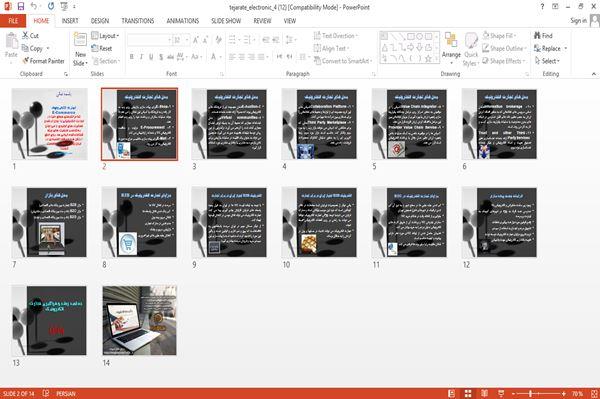
Task: Click the Cut scissors icon
Action: [x=25, y=36]
